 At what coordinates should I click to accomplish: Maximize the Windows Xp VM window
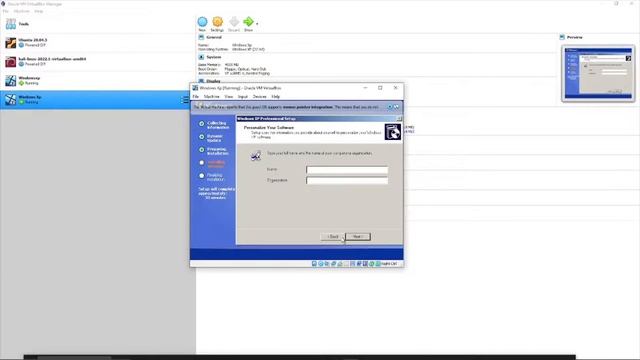pos(380,88)
